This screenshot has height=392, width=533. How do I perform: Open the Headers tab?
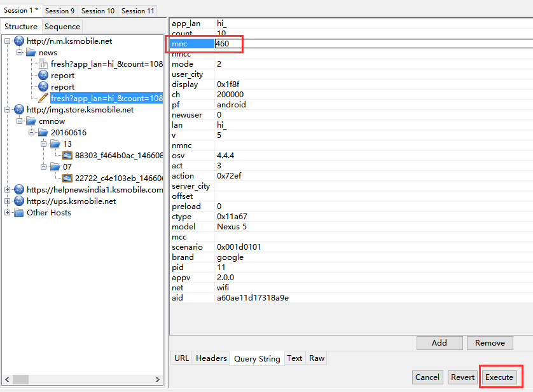click(211, 358)
